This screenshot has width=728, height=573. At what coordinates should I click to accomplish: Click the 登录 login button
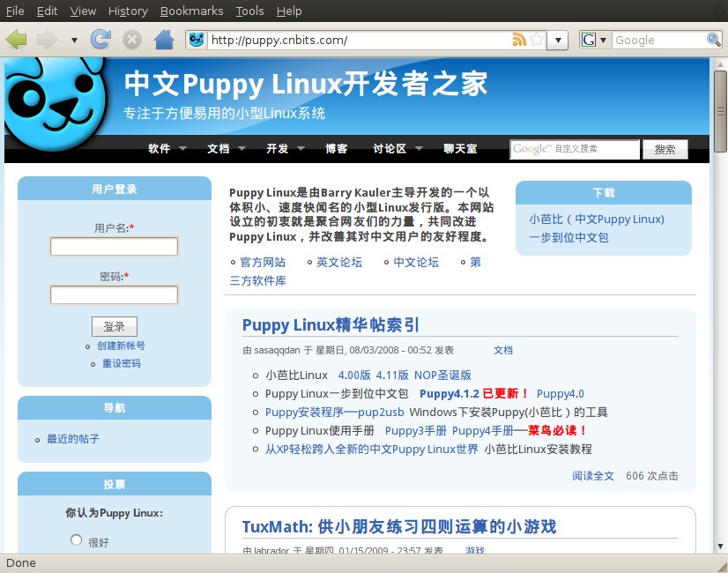click(x=115, y=326)
